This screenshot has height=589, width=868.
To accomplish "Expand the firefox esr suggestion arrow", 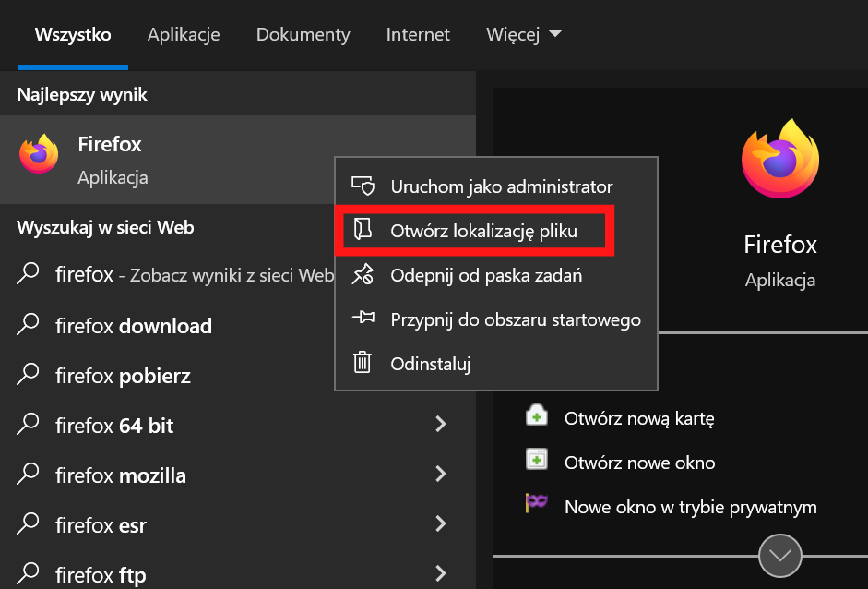I will point(441,523).
